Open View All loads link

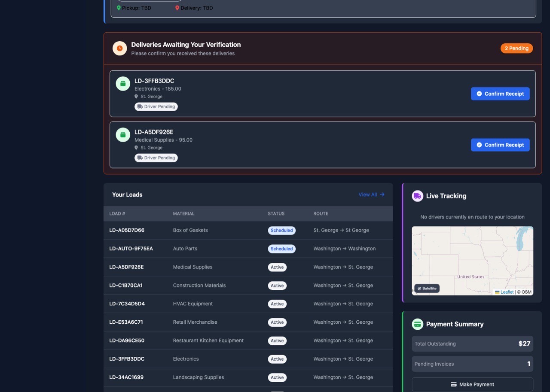tap(372, 194)
